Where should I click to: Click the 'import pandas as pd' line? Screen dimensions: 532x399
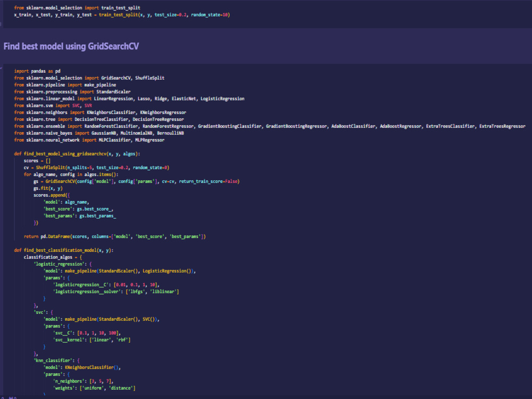coord(37,71)
